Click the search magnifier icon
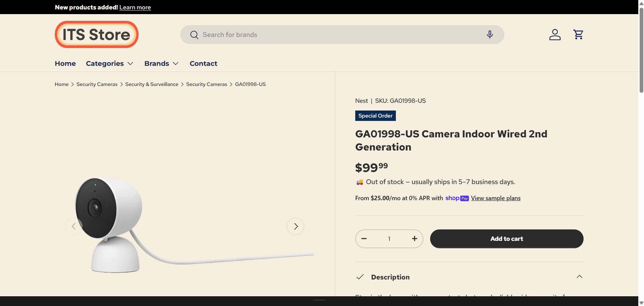This screenshot has width=644, height=306. coord(194,35)
